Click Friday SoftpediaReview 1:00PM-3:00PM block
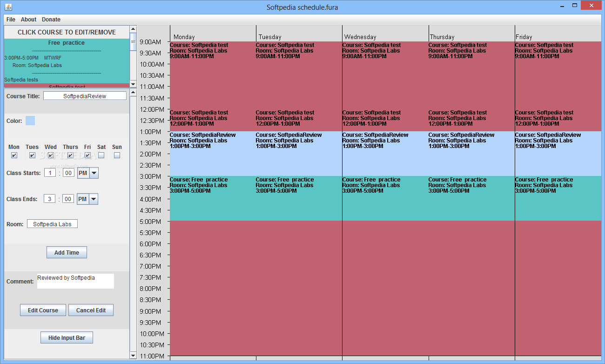Image resolution: width=605 pixels, height=364 pixels. coord(558,154)
